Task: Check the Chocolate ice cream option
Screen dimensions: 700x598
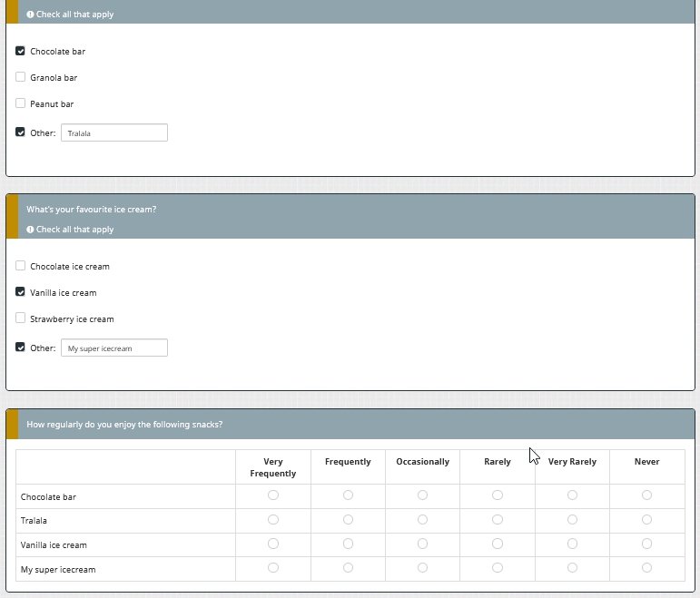Action: click(21, 267)
